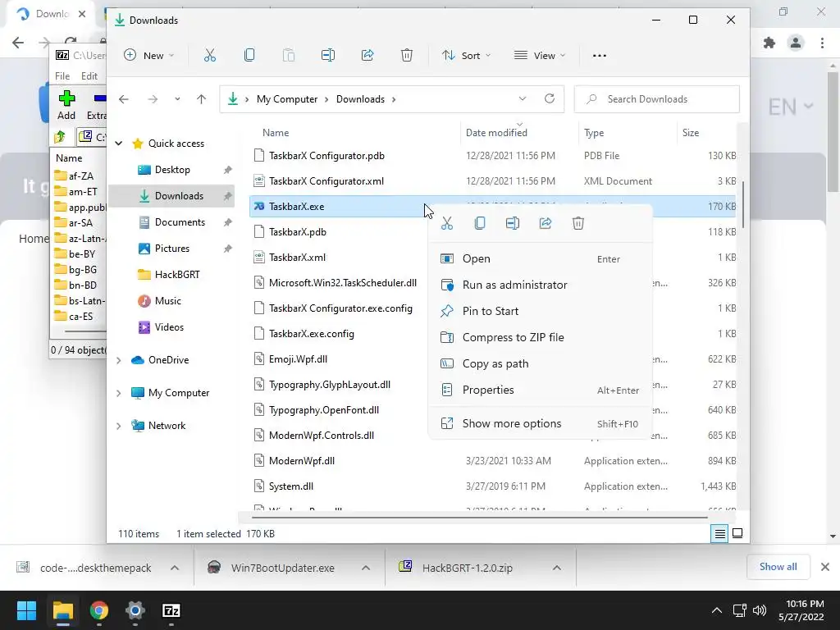Click Add button in 7-Zip window
This screenshot has width=840, height=630.
tap(66, 105)
